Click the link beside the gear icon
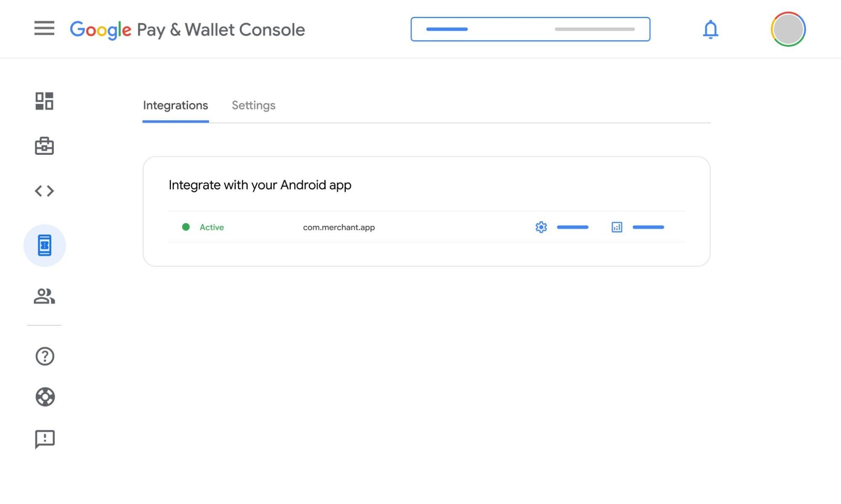 tap(573, 227)
